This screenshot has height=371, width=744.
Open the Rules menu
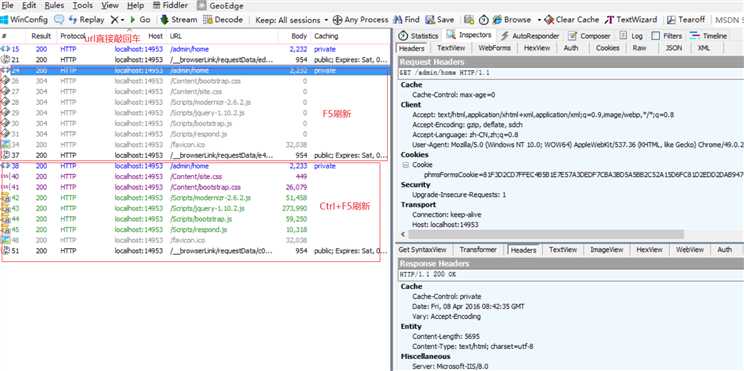[54, 6]
